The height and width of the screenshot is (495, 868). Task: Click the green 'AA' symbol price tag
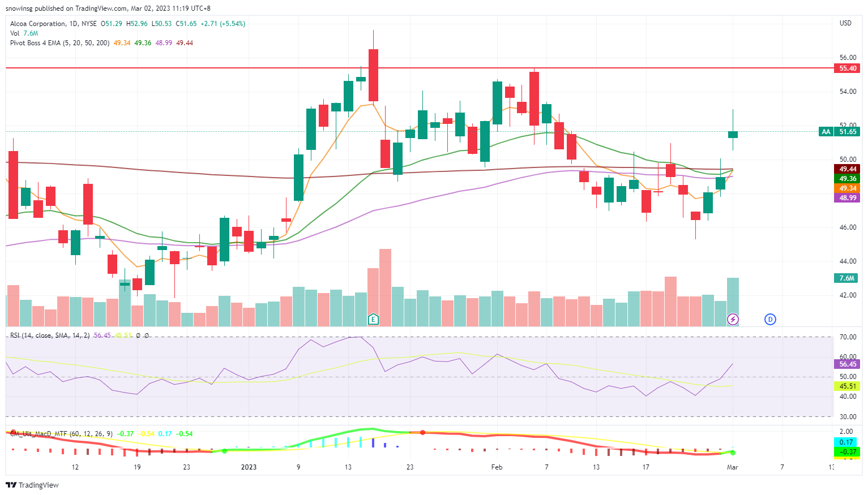pos(826,132)
